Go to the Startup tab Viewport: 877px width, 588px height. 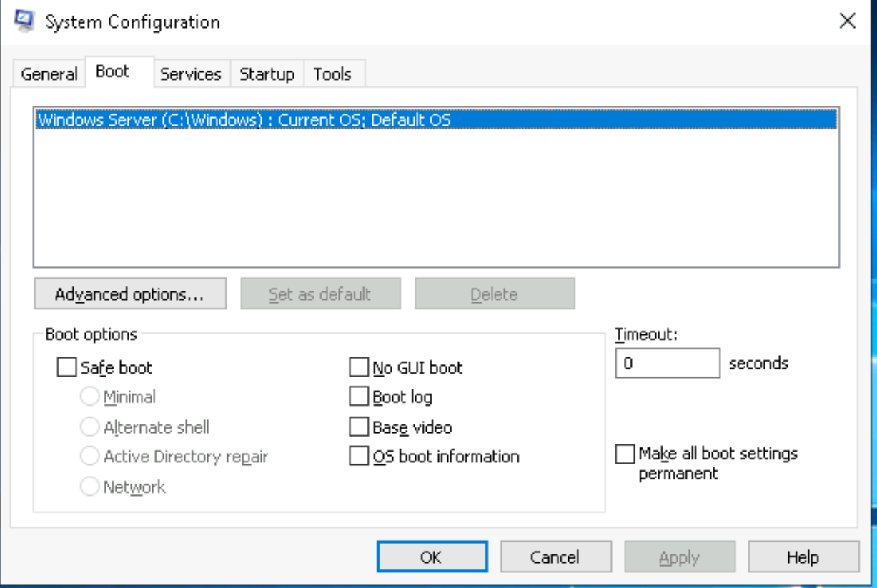tap(267, 74)
